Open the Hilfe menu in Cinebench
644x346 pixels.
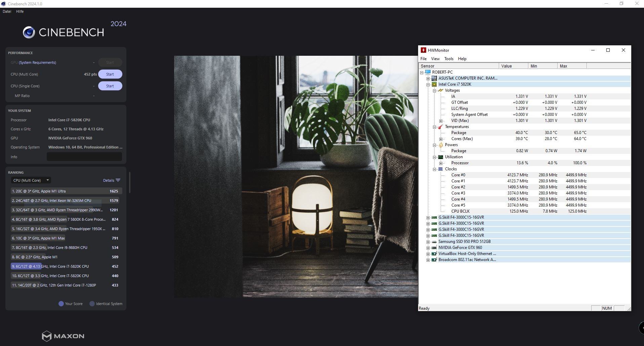[20, 11]
